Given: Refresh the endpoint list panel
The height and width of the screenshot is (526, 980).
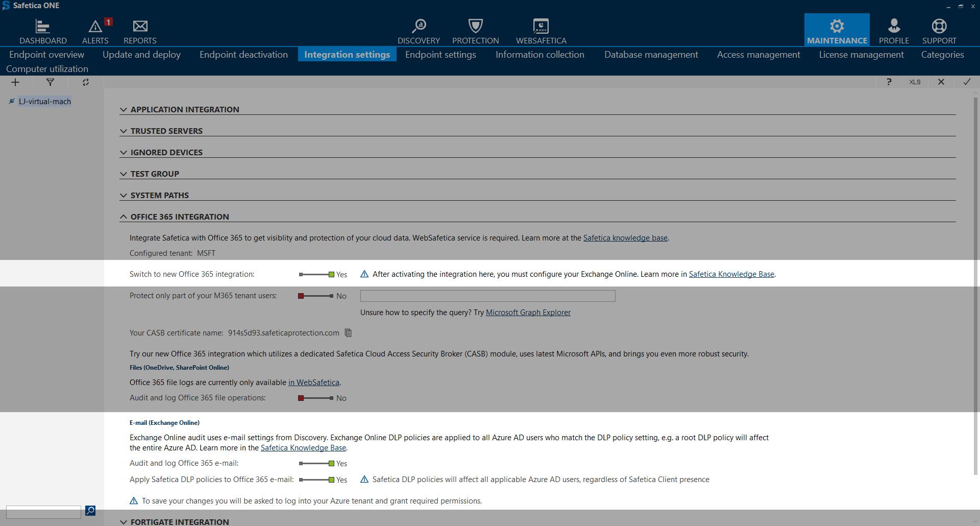Looking at the screenshot, I should coord(86,82).
